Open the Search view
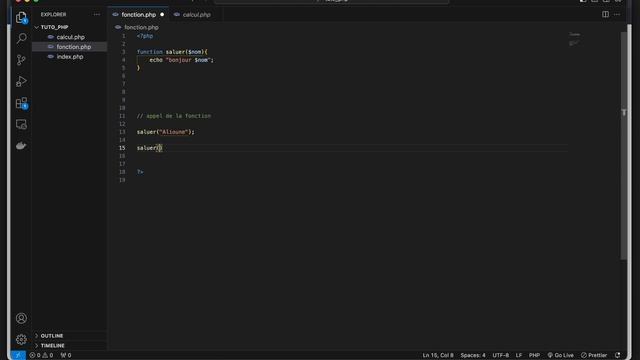This screenshot has height=360, width=640. point(21,38)
